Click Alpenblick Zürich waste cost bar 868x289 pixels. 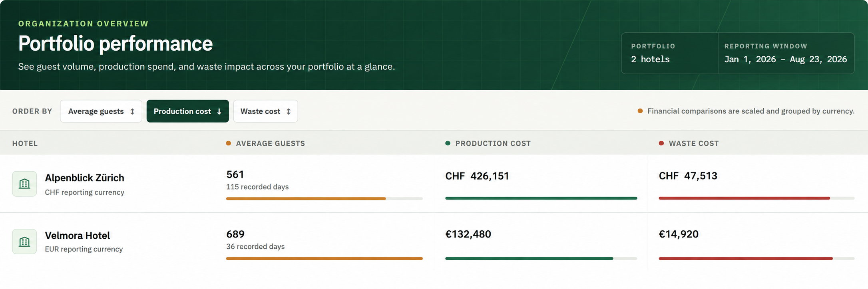click(757, 198)
